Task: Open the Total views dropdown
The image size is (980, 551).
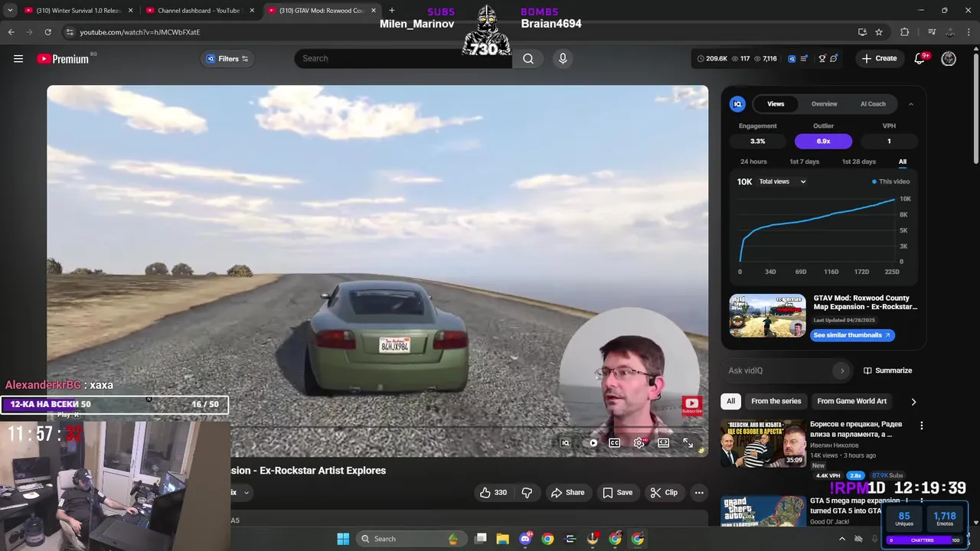Action: pos(782,182)
